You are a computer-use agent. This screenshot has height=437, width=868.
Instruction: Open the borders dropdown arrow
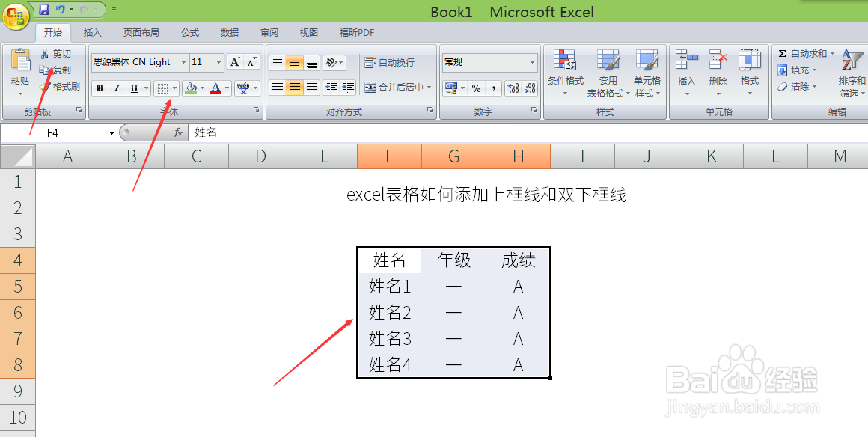[175, 88]
